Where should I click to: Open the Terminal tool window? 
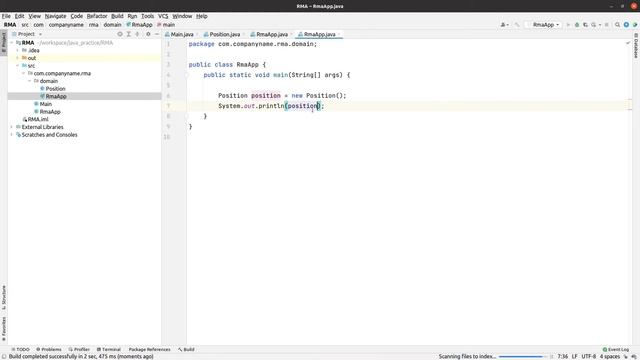click(109, 349)
